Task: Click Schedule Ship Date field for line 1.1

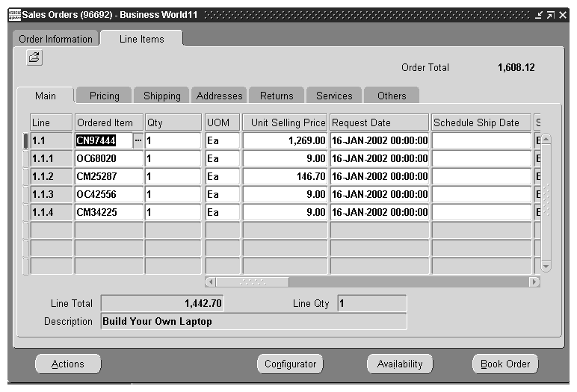Action: click(x=481, y=140)
